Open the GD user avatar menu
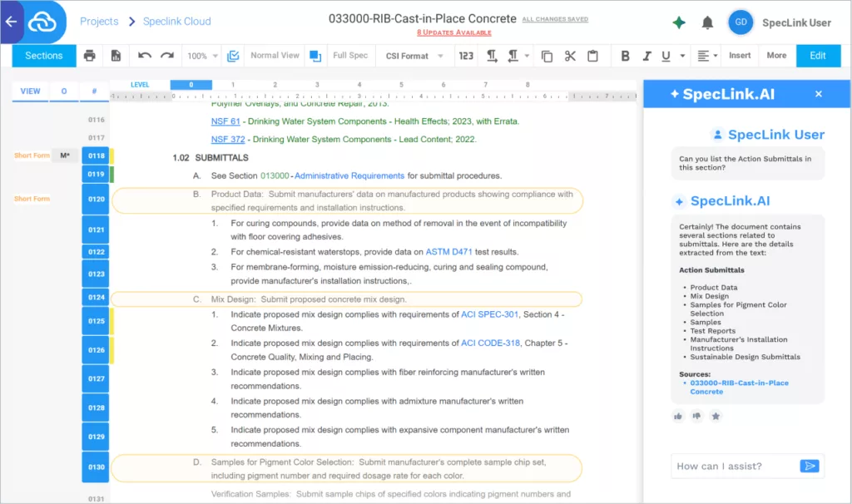This screenshot has width=852, height=504. [x=741, y=22]
